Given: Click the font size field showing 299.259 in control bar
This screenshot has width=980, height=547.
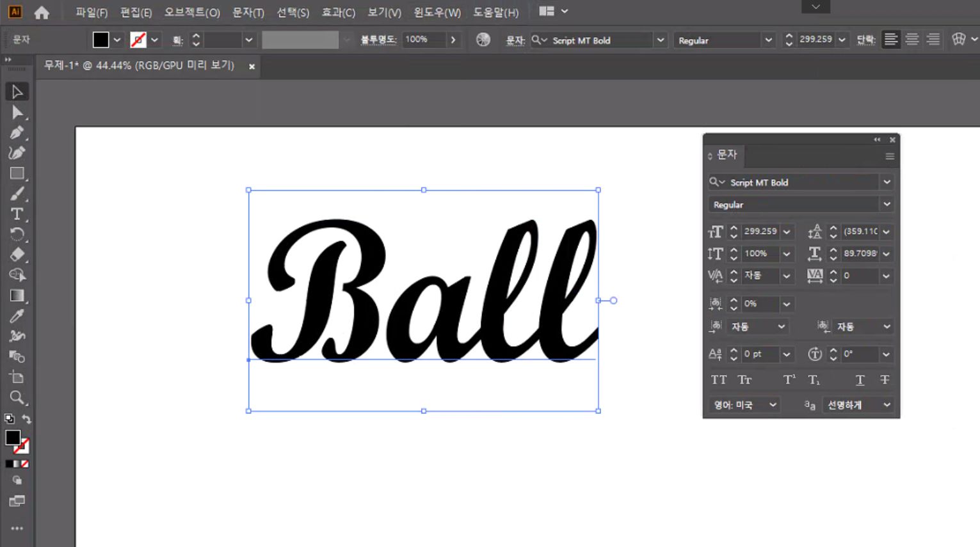Looking at the screenshot, I should 816,40.
